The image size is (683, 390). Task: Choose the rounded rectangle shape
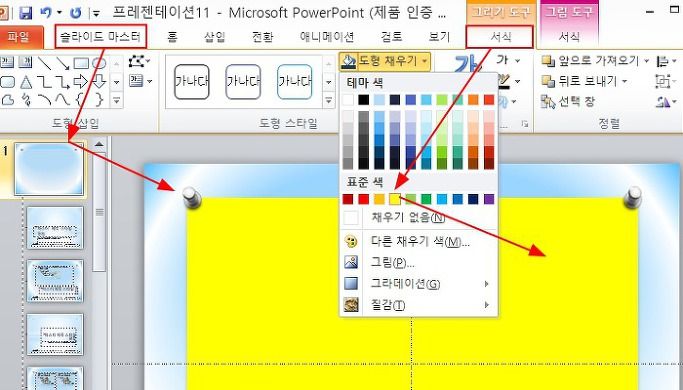coord(7,81)
